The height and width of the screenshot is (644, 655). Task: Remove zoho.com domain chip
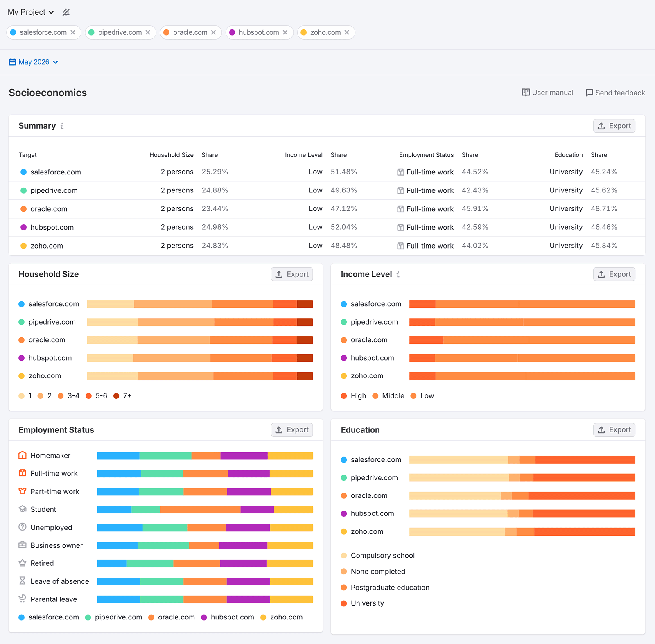tap(347, 32)
